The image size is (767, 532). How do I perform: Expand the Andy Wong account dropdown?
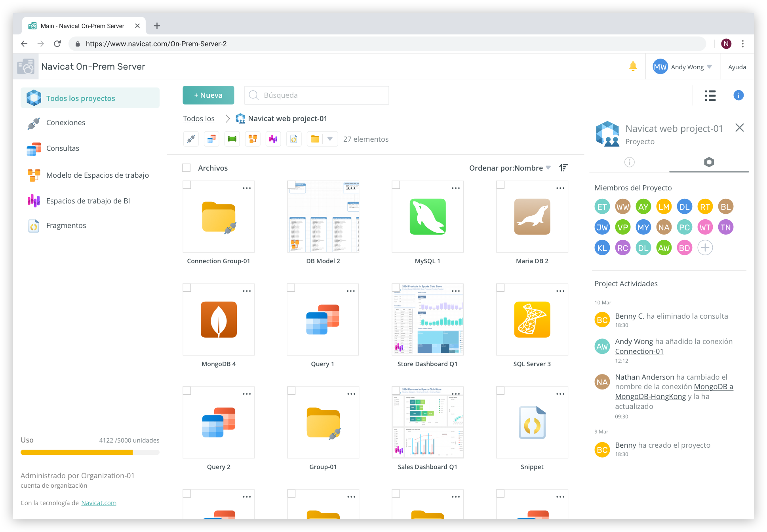point(709,66)
